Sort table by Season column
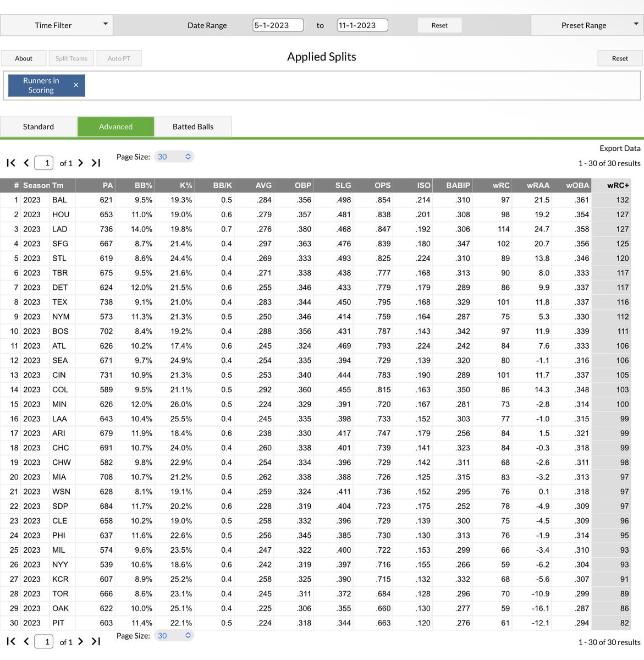The height and width of the screenshot is (660, 644). (x=36, y=185)
